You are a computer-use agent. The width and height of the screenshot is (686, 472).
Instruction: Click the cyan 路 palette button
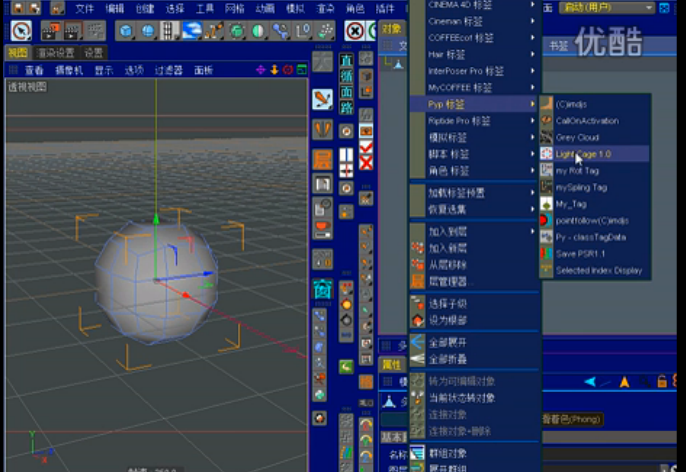coord(346,108)
